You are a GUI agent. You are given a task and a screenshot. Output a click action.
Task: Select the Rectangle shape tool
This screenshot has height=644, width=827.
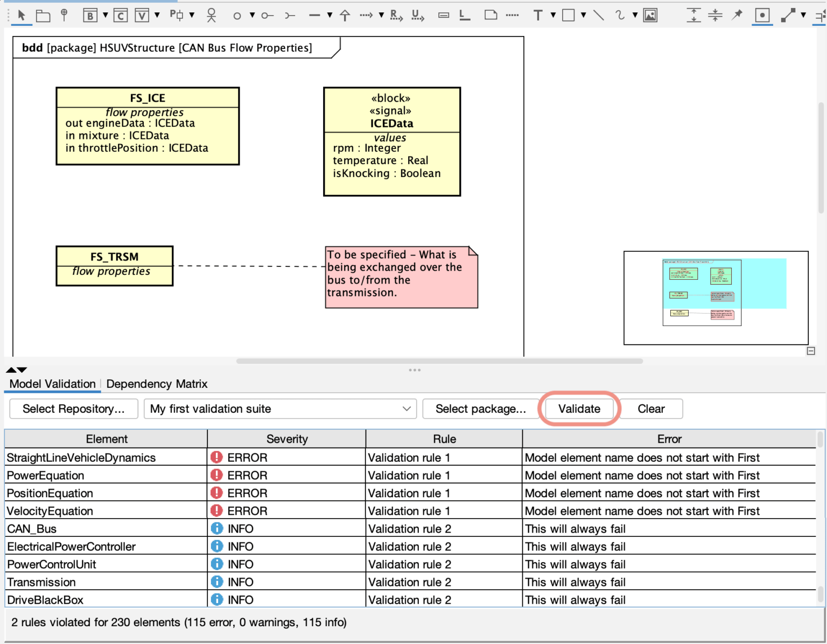click(x=569, y=15)
